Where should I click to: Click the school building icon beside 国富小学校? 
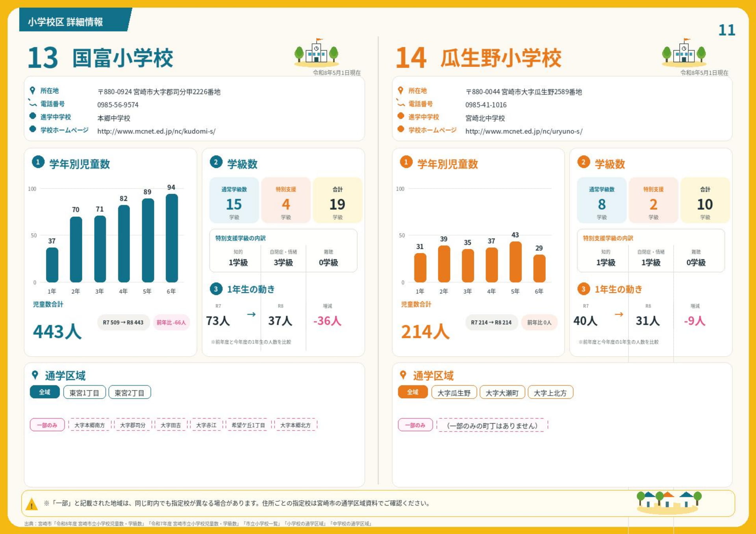click(x=317, y=52)
